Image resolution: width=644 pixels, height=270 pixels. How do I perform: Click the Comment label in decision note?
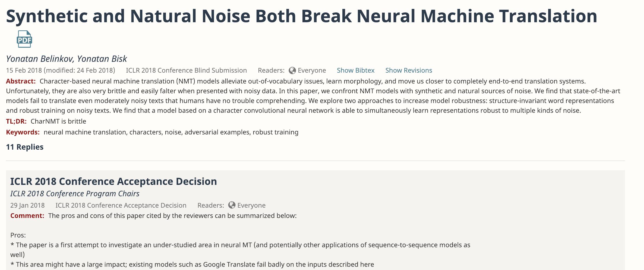pos(27,216)
